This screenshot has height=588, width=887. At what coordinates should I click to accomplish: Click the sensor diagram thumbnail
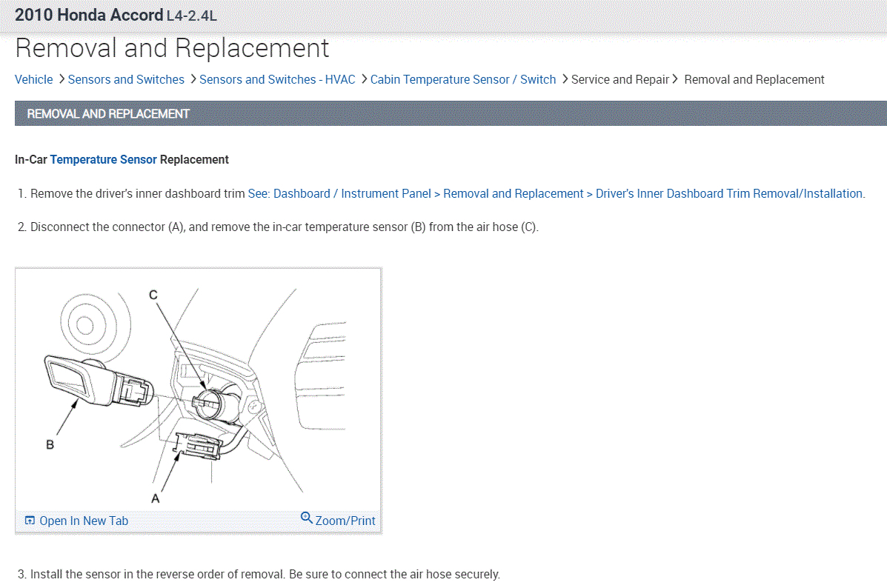[198, 390]
